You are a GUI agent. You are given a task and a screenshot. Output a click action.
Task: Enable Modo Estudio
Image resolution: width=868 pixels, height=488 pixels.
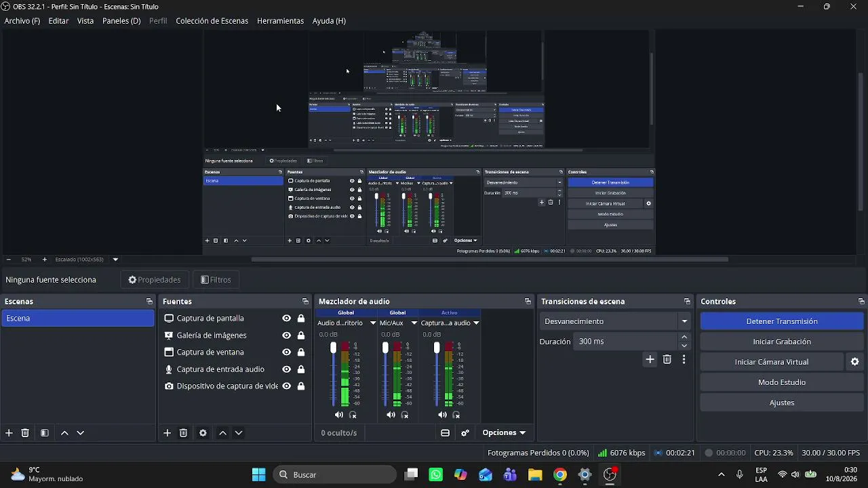[x=782, y=382]
